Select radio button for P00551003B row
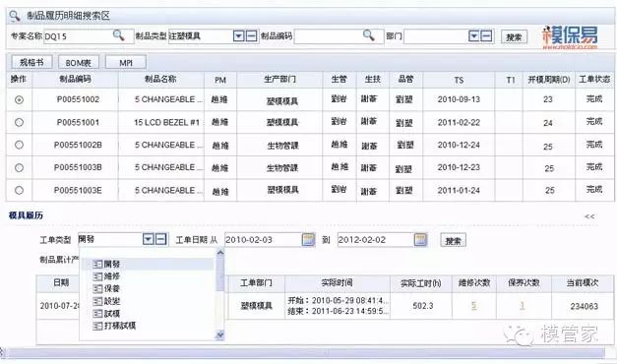 [x=19, y=167]
